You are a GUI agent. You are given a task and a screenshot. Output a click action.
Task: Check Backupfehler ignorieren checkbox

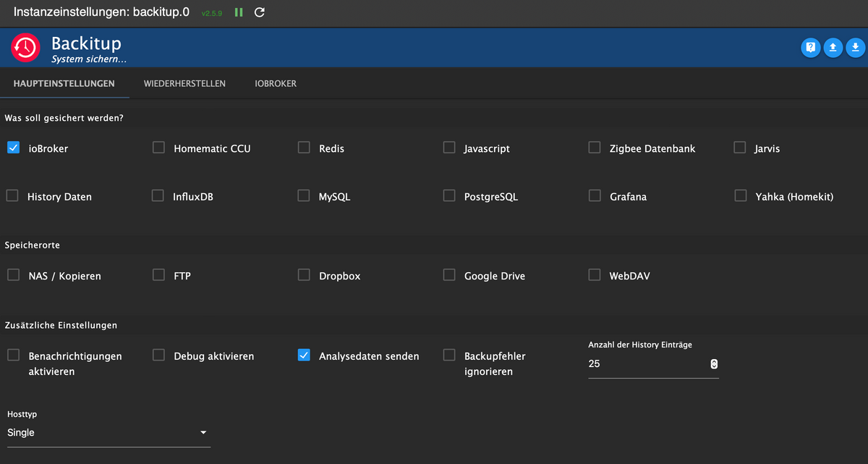[x=449, y=355]
